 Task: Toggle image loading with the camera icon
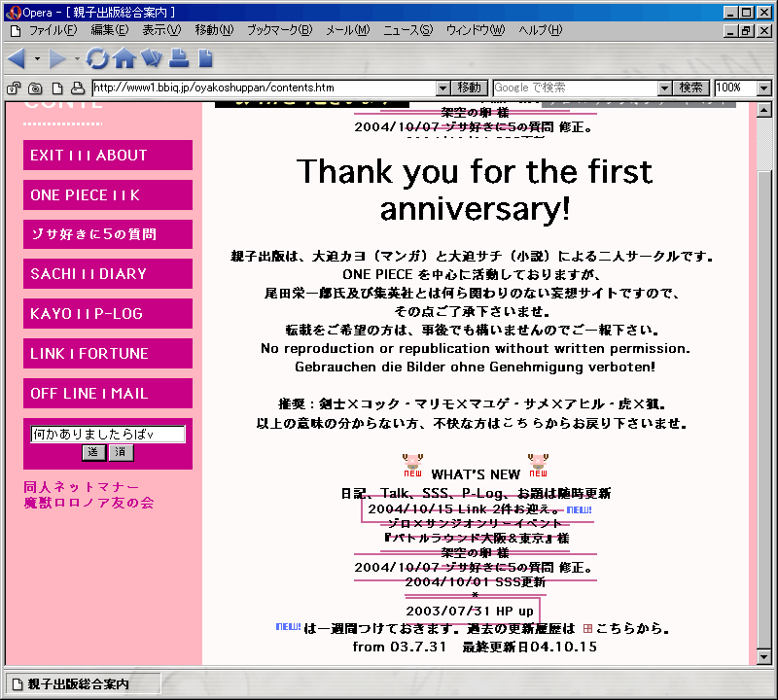click(x=35, y=88)
